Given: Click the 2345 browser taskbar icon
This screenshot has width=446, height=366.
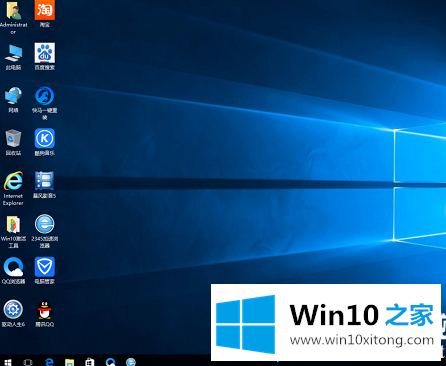Looking at the screenshot, I should tap(131, 362).
